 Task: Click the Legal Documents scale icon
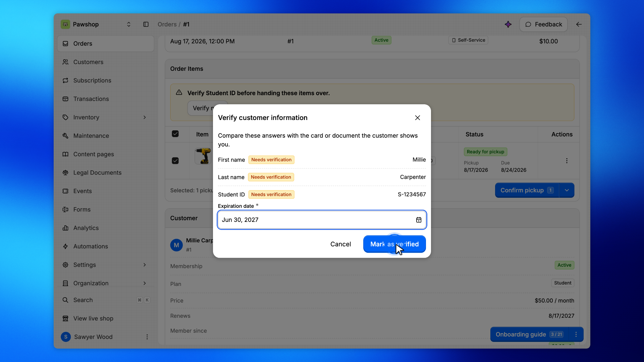pos(65,173)
